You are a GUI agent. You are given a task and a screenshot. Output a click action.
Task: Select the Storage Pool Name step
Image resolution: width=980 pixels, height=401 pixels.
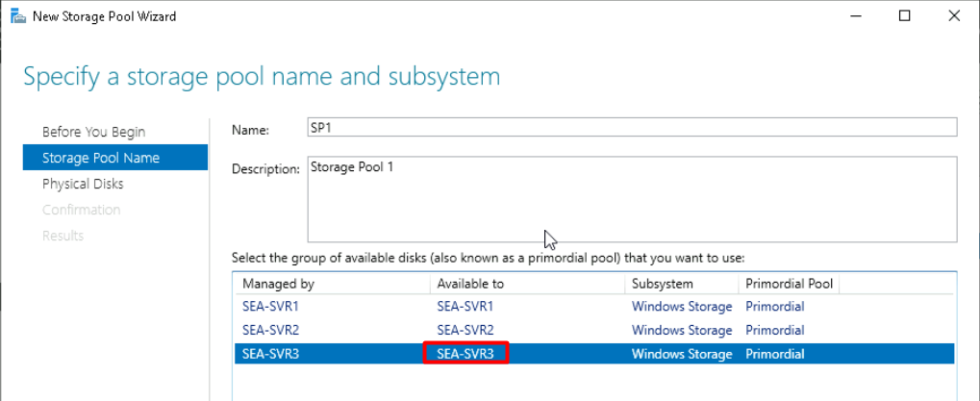115,158
